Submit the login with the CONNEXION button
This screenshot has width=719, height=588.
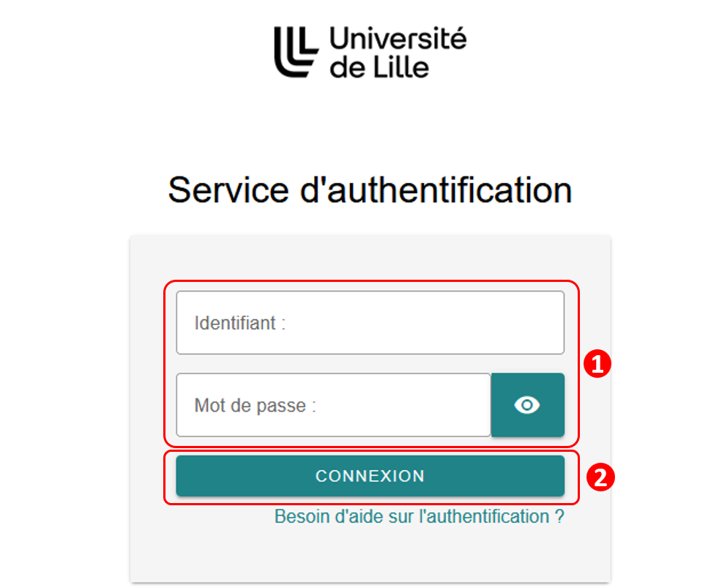(x=370, y=476)
